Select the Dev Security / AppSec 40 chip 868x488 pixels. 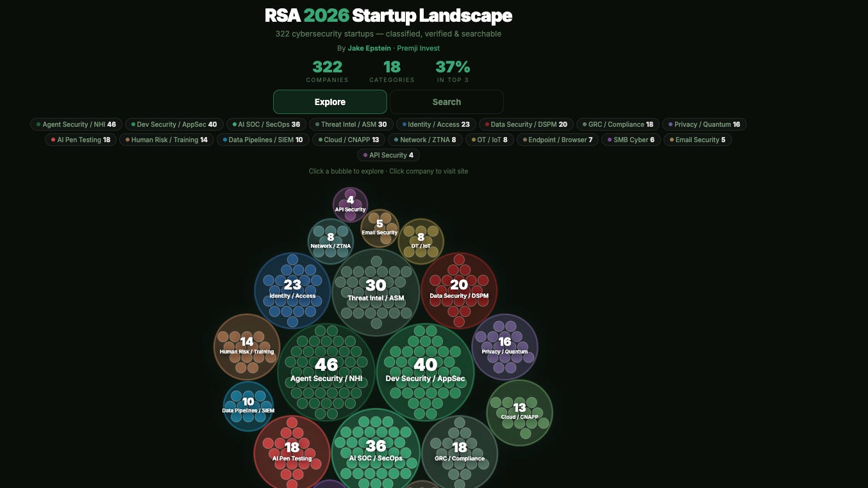pyautogui.click(x=174, y=124)
